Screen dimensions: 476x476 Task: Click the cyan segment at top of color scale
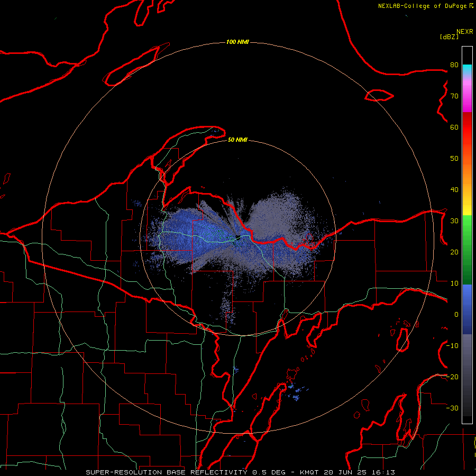click(x=467, y=69)
